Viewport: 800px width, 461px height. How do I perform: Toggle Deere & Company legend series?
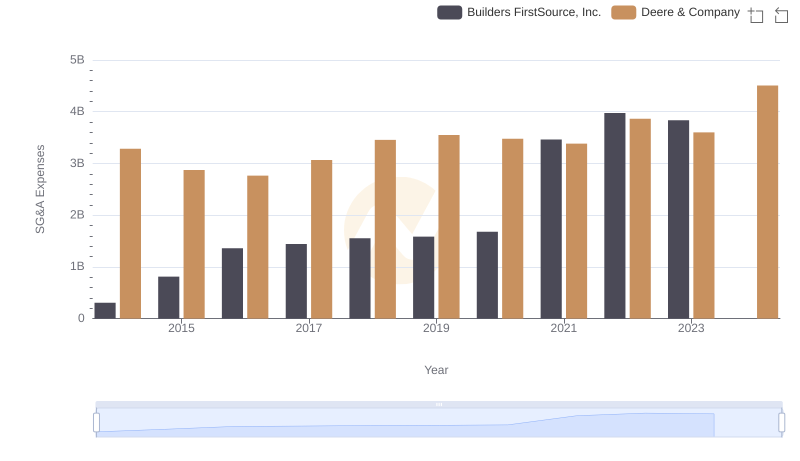coord(676,12)
